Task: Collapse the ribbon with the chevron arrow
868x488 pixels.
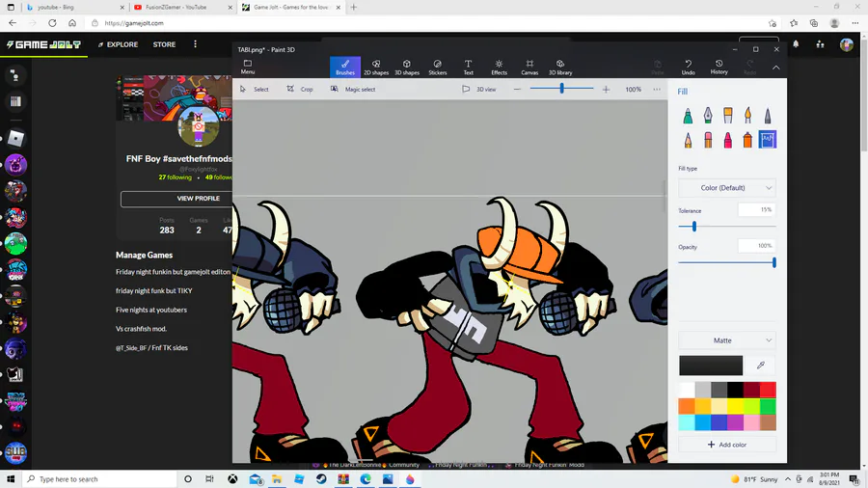Action: (x=776, y=68)
